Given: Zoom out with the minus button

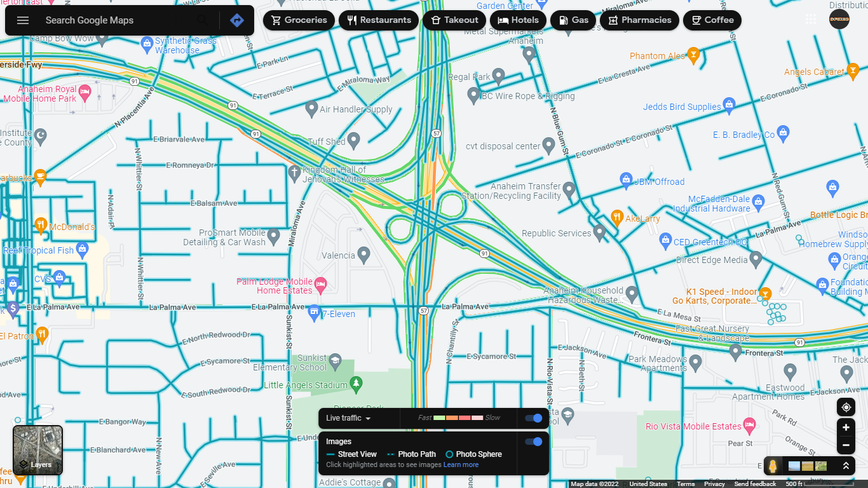Looking at the screenshot, I should click(846, 445).
